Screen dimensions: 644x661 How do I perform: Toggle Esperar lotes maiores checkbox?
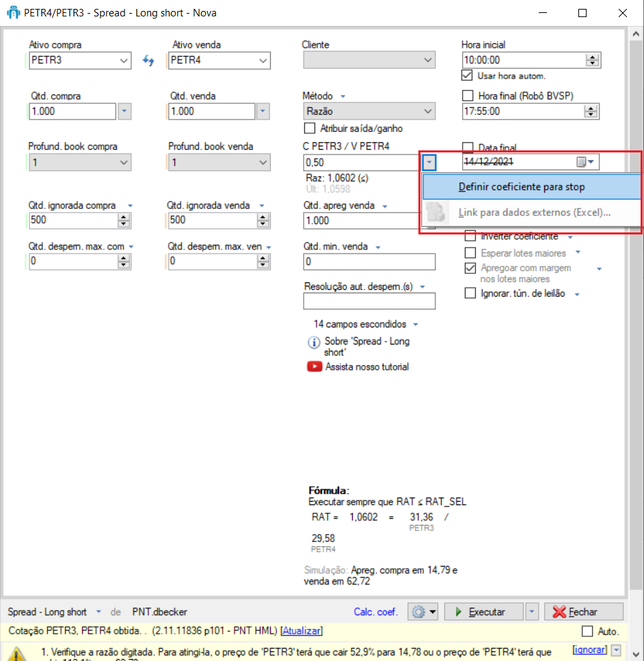click(x=470, y=253)
